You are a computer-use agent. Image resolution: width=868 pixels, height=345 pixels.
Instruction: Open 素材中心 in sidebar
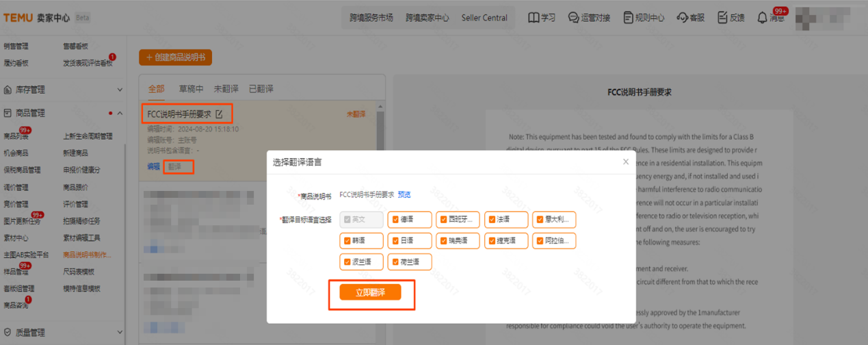point(16,238)
